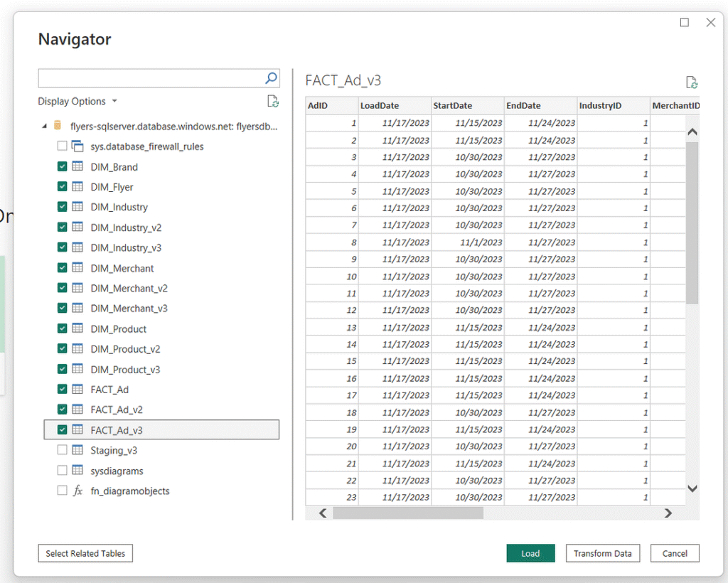This screenshot has width=728, height=583.
Task: Click the refresh preview icon above the table
Action: point(692,82)
